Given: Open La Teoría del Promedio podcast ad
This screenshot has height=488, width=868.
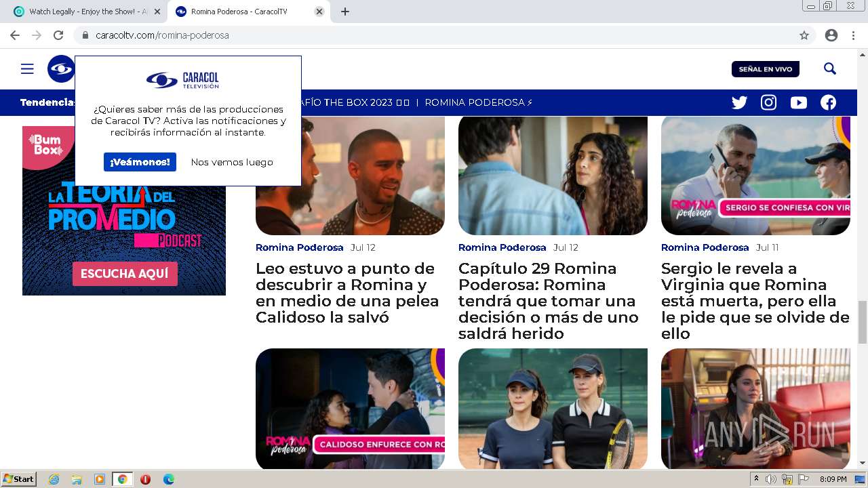Looking at the screenshot, I should tap(124, 211).
